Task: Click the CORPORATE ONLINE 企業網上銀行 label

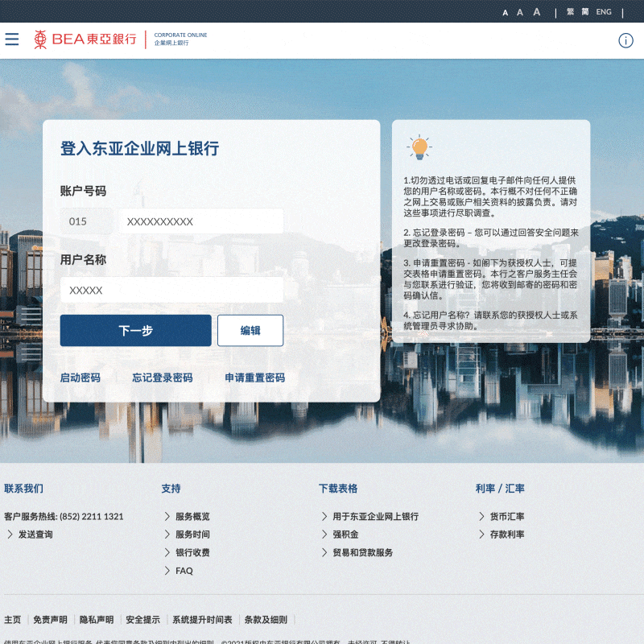Action: pos(180,39)
